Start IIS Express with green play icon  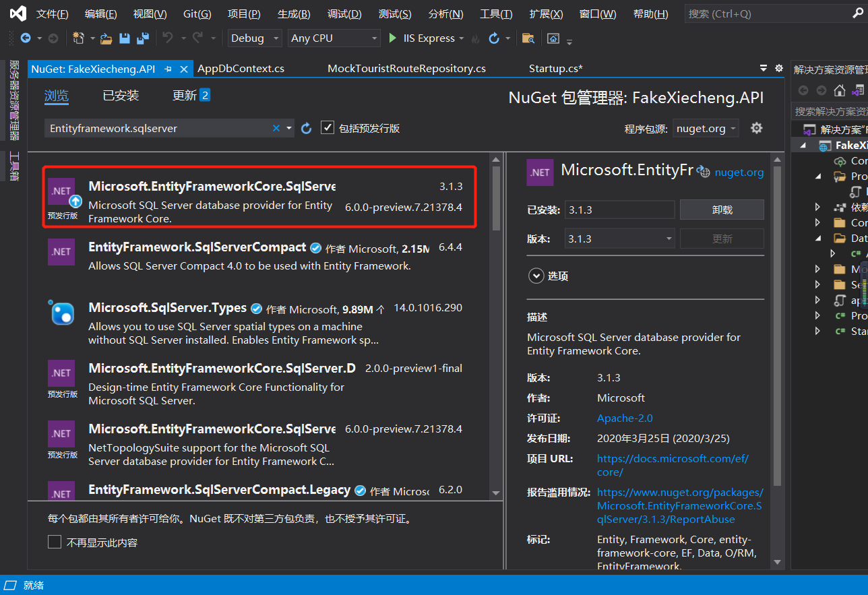392,38
